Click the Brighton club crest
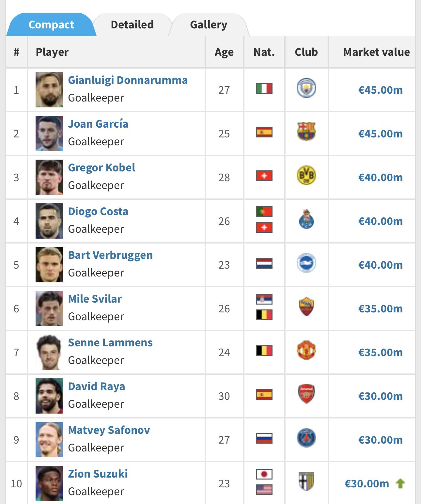 [x=306, y=263]
